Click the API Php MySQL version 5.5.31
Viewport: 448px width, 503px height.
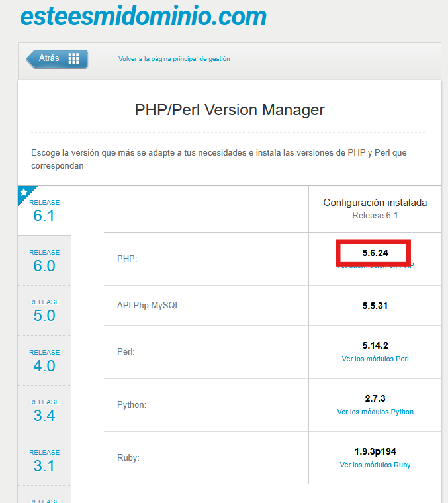pos(375,306)
